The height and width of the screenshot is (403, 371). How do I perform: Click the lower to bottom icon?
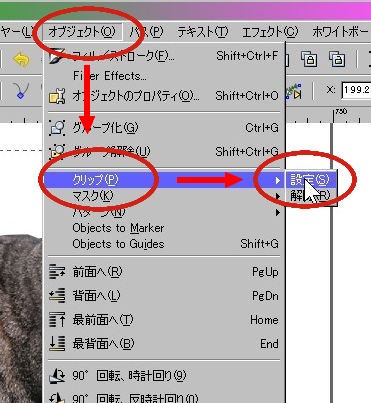pos(57,344)
